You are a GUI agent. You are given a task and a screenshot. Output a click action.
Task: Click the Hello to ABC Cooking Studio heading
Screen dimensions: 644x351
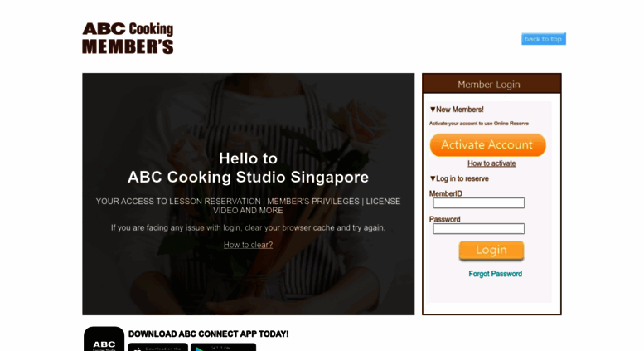click(x=248, y=168)
